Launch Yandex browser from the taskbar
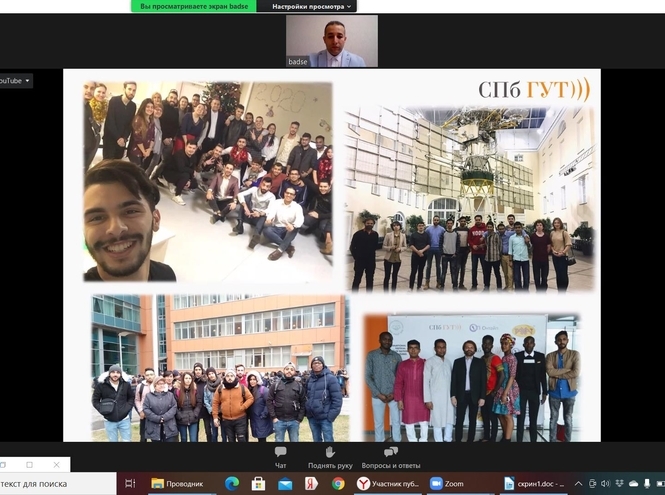This screenshot has width=665, height=495. 311,484
